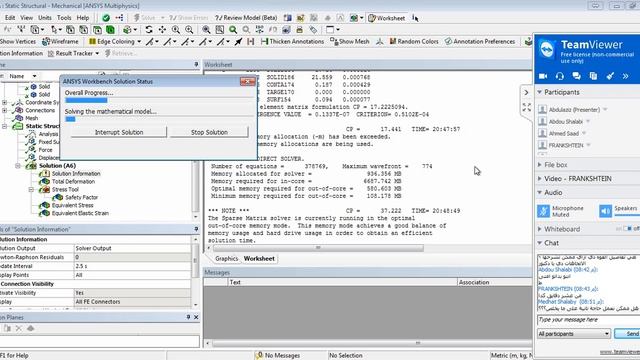640x360 pixels.
Task: Toggle Show Mesh
Action: tap(350, 41)
